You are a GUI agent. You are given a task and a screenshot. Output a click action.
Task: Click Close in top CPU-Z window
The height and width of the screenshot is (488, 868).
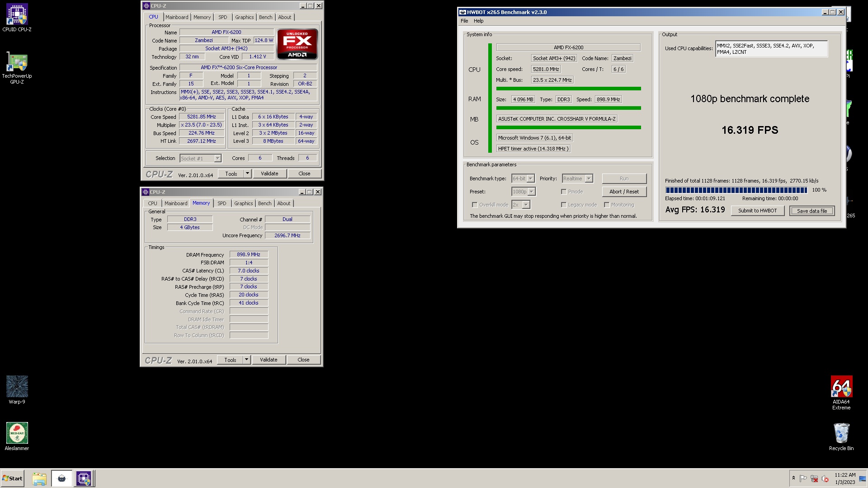(x=304, y=174)
